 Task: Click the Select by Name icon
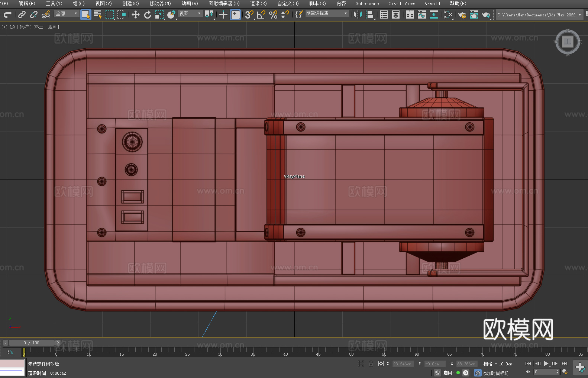click(98, 14)
